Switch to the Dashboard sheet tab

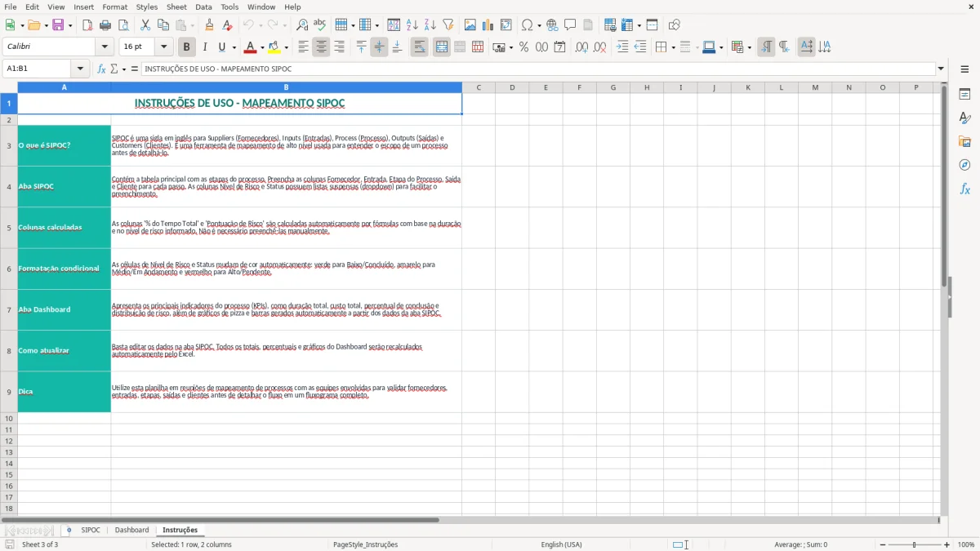point(131,530)
